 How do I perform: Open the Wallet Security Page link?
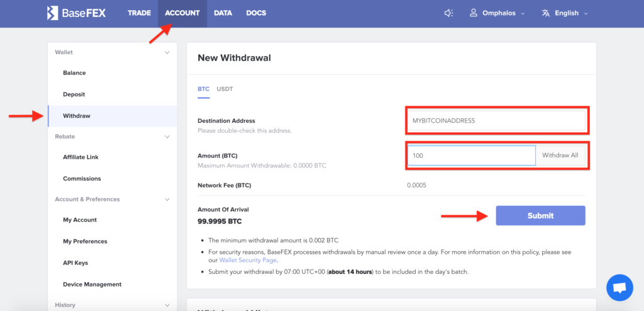click(x=248, y=261)
